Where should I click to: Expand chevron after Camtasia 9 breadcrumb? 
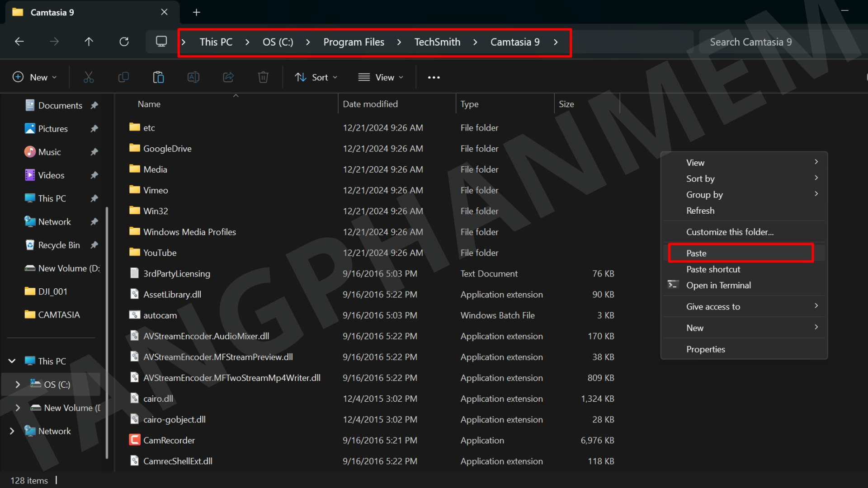pyautogui.click(x=556, y=42)
